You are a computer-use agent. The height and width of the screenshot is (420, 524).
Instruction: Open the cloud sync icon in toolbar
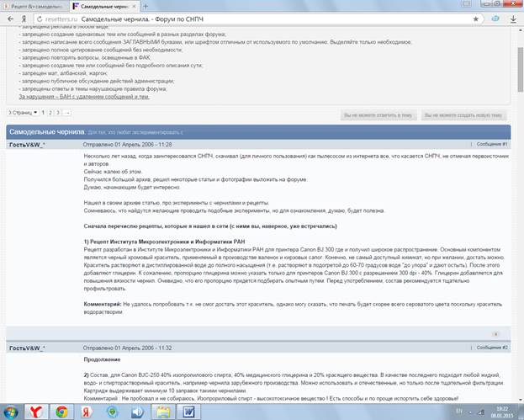point(495,19)
